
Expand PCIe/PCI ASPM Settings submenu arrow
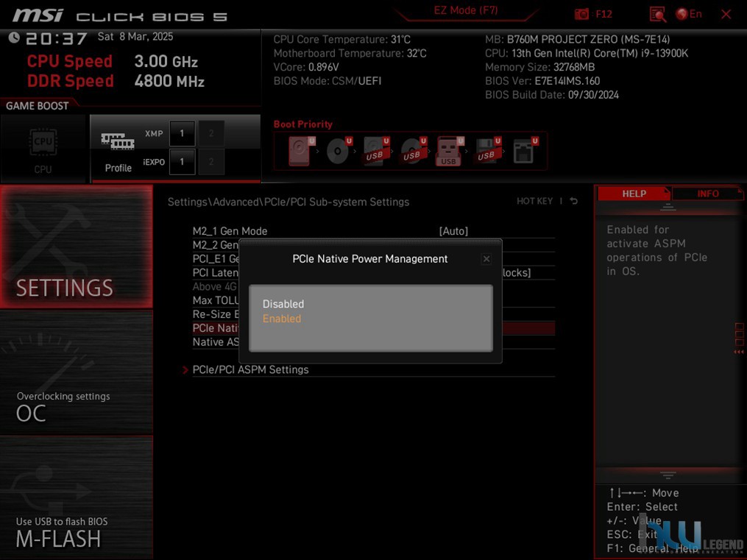[185, 369]
